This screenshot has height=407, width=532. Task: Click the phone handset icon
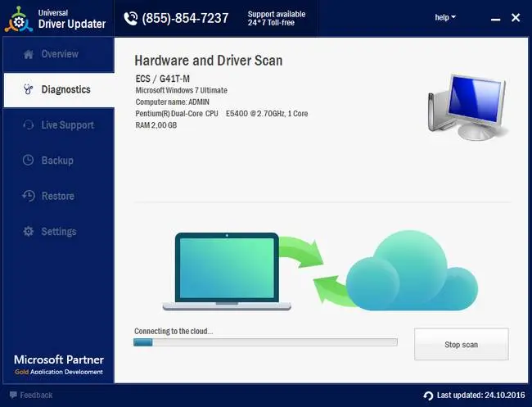tap(131, 18)
